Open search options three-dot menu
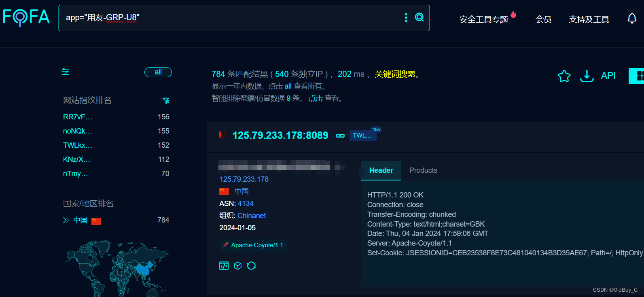Image resolution: width=644 pixels, height=297 pixels. tap(406, 17)
